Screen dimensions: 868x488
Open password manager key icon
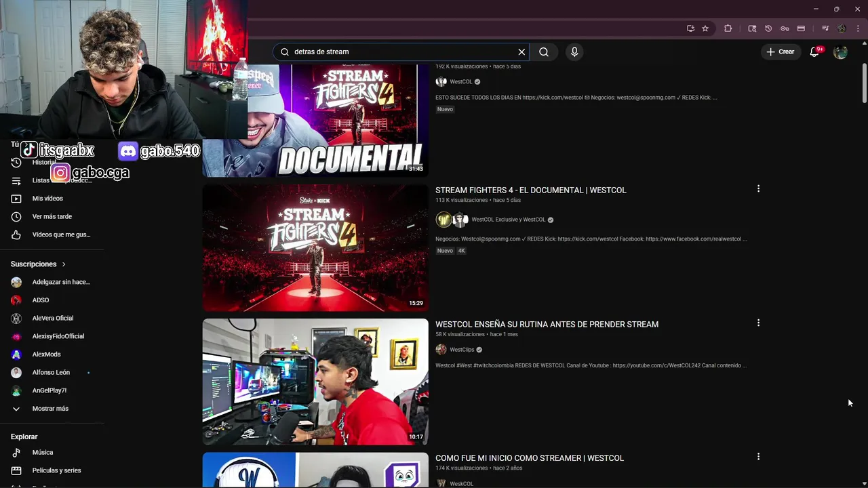[785, 28]
